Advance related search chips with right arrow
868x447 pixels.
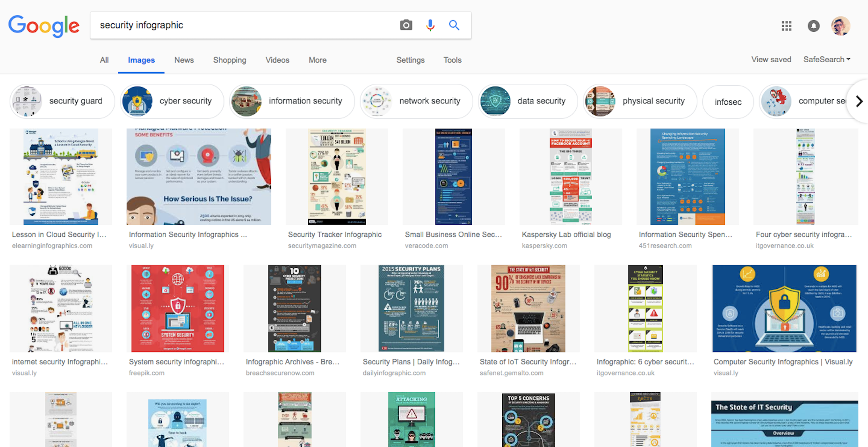[x=859, y=101]
